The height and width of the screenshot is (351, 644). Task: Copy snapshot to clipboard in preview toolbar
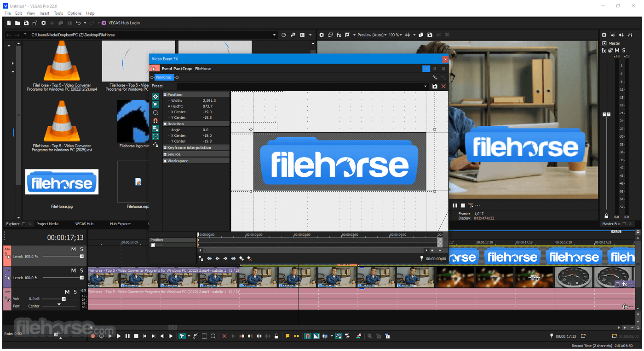[x=421, y=35]
